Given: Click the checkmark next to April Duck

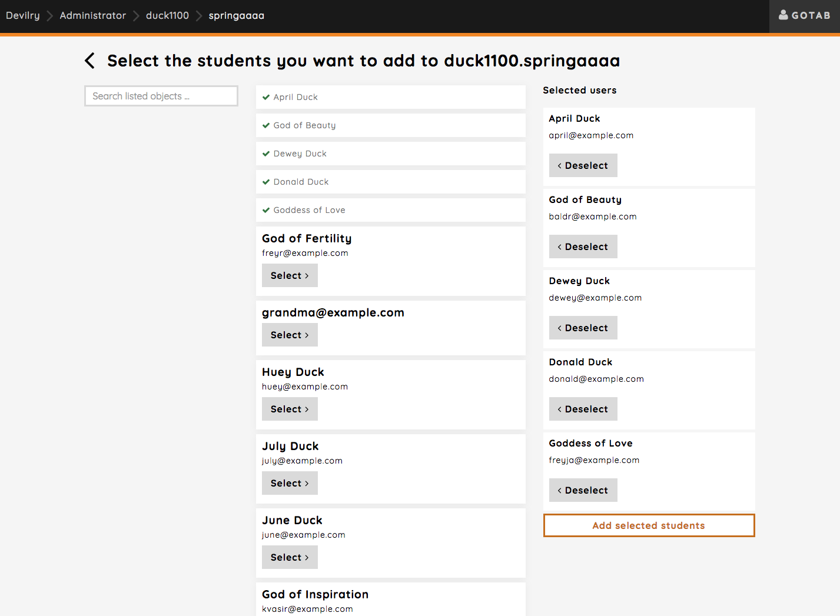Looking at the screenshot, I should click(x=266, y=97).
